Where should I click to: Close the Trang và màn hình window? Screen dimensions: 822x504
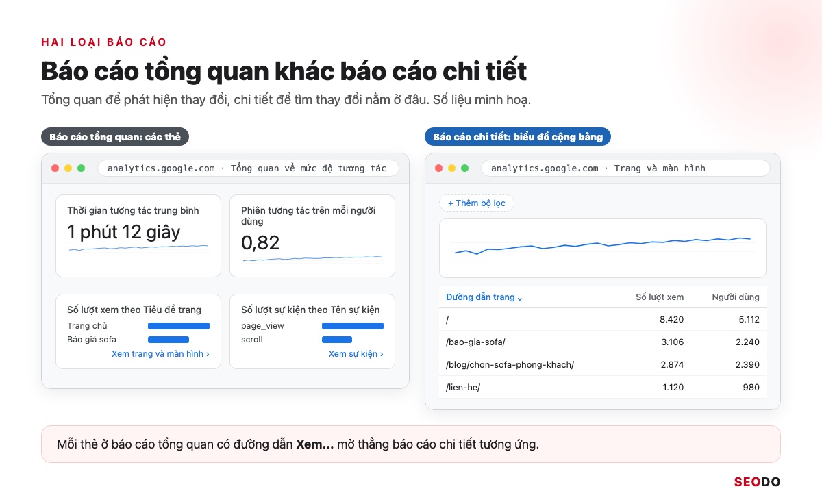pos(438,168)
